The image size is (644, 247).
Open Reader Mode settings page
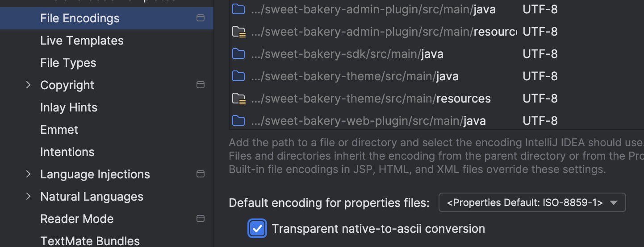[x=77, y=219]
